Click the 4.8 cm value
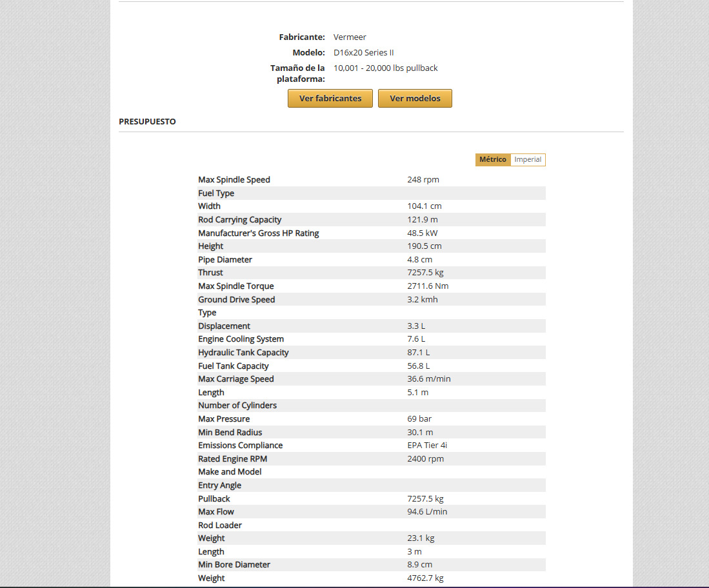This screenshot has width=709, height=588. tap(419, 259)
